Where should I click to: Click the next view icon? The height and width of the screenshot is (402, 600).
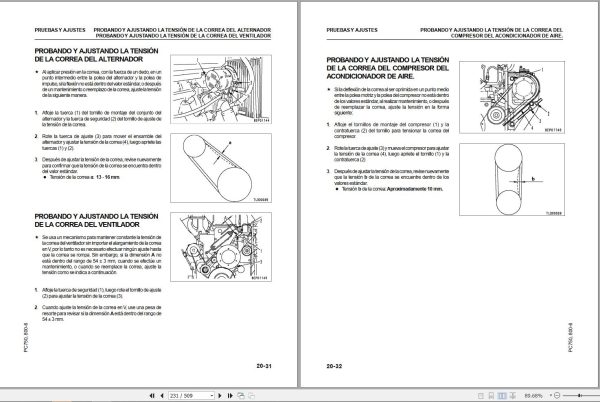pos(251,395)
